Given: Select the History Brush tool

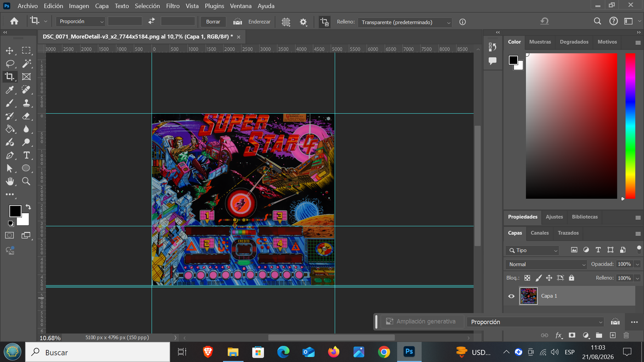Looking at the screenshot, I should coord(10,116).
